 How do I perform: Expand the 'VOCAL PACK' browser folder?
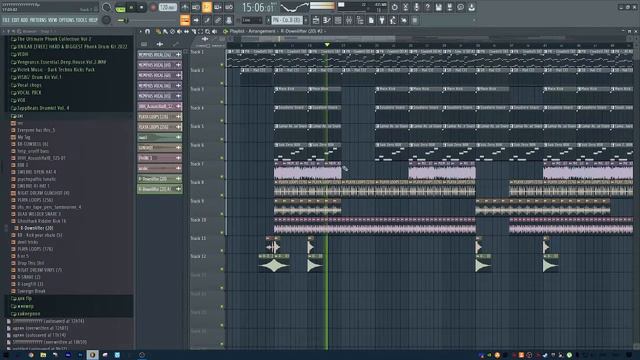coord(26,93)
